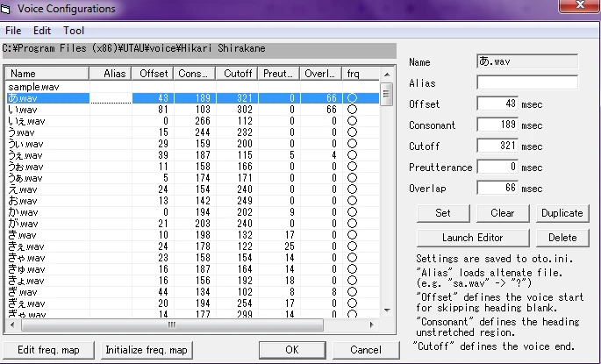601x364 pixels.
Task: Open the Tool menu
Action: (74, 31)
